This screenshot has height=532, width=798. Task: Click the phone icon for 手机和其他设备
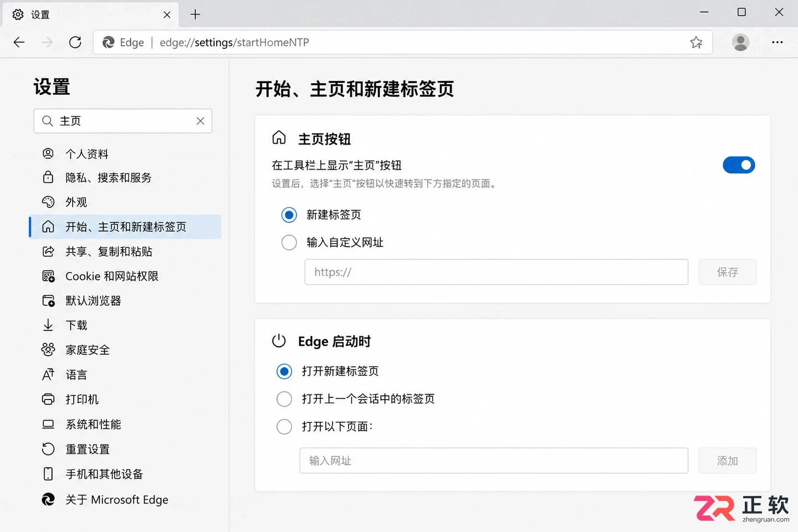(x=48, y=474)
